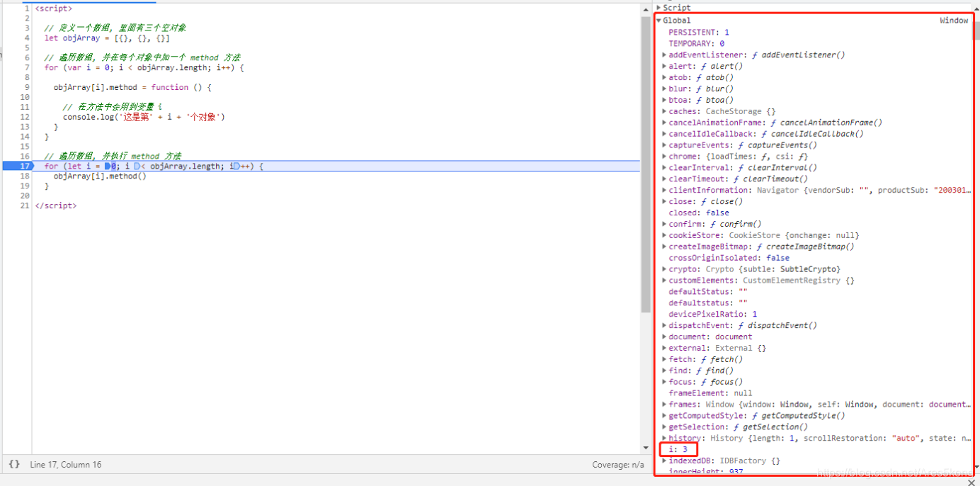Expand the frames Window object
The height and width of the screenshot is (486, 980).
[664, 405]
